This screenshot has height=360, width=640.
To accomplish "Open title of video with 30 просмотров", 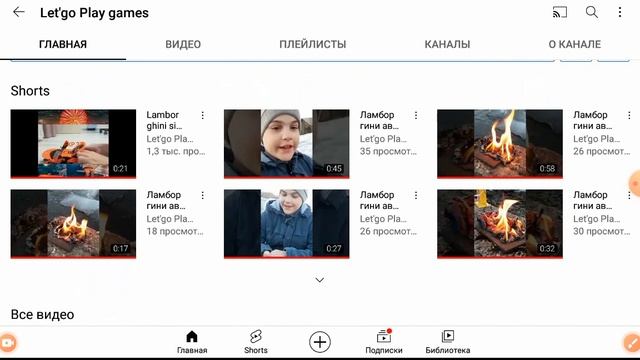I will [592, 200].
